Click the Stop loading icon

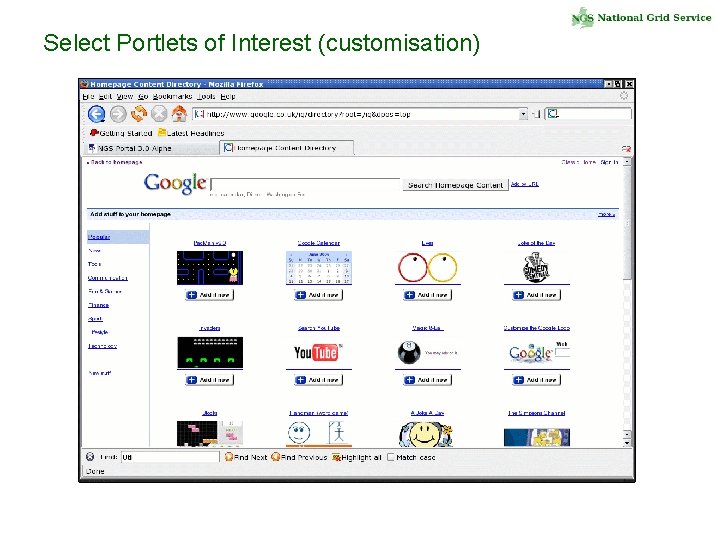(x=159, y=113)
